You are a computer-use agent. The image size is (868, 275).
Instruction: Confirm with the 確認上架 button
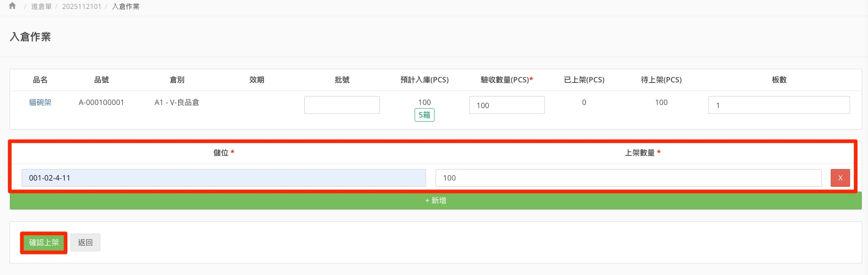pos(44,242)
